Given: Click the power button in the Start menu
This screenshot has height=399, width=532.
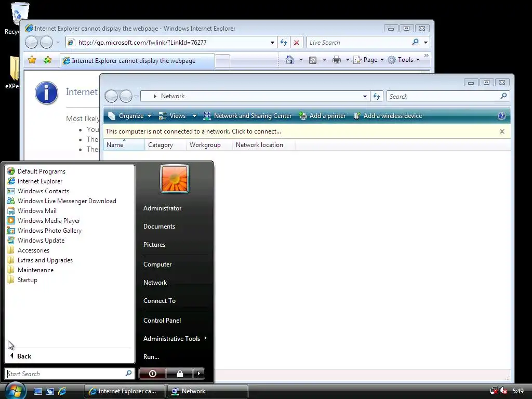Looking at the screenshot, I should click(152, 374).
